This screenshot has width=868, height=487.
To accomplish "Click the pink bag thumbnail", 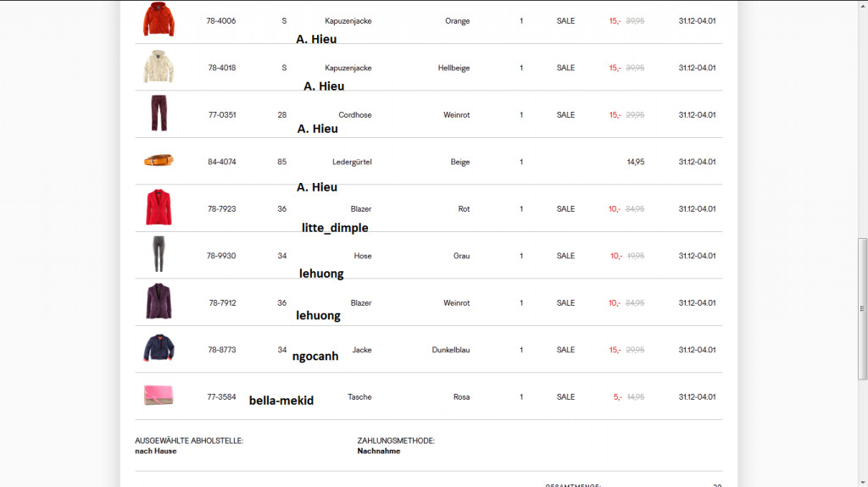I will 159,396.
